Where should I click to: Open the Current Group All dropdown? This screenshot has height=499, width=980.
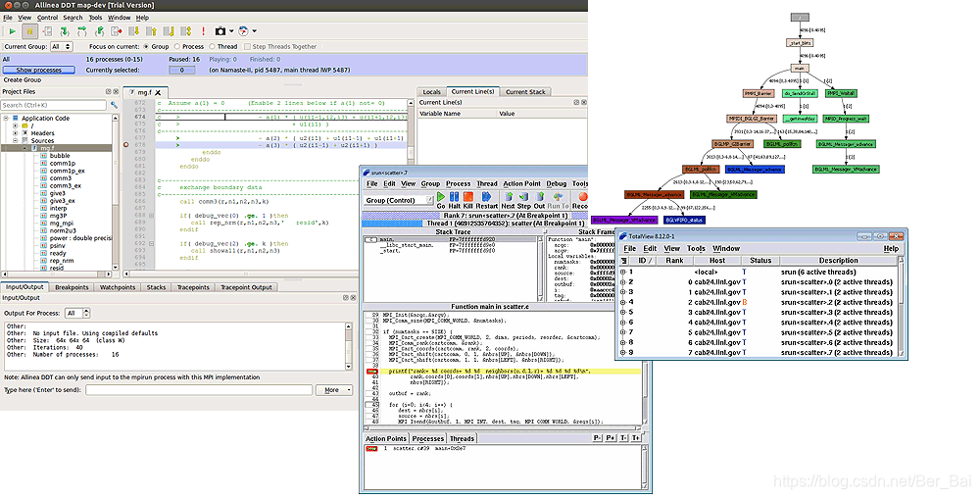pos(61,46)
